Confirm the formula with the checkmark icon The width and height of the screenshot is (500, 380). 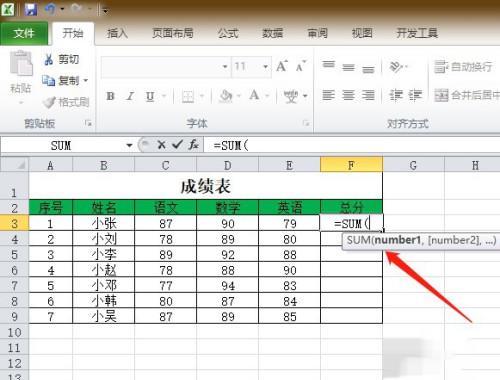tap(177, 145)
